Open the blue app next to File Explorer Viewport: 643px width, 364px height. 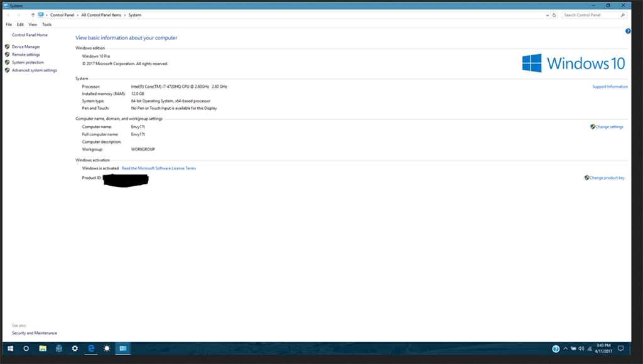coord(58,348)
